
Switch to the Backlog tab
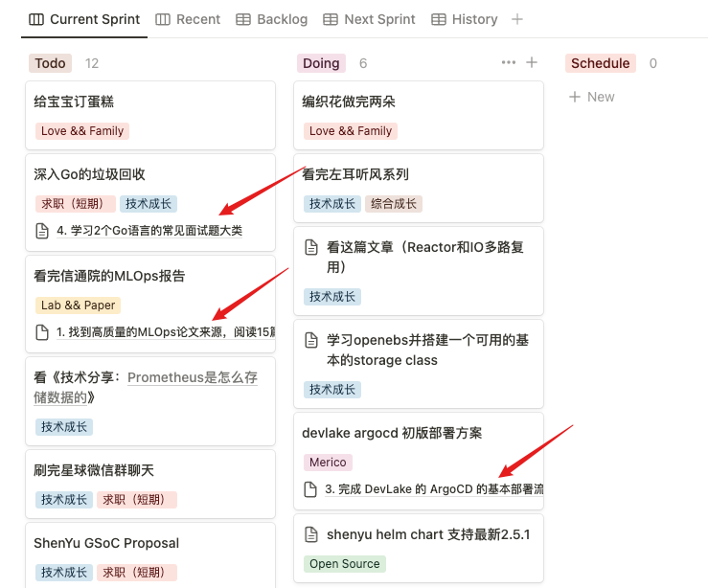tap(271, 19)
